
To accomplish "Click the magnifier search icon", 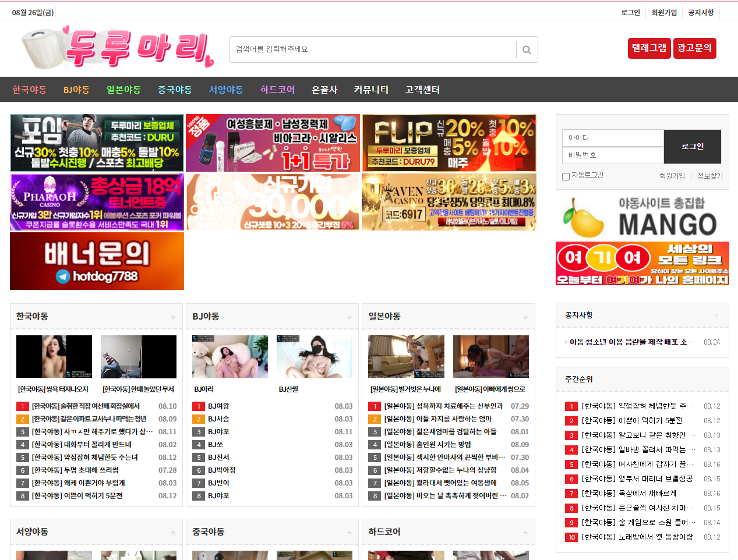I will (x=527, y=50).
